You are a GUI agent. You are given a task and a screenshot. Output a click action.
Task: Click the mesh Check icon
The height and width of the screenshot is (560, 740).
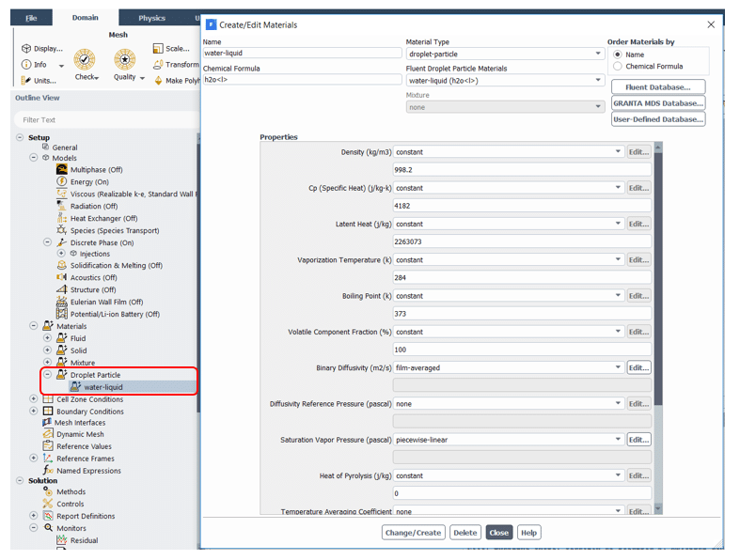86,59
